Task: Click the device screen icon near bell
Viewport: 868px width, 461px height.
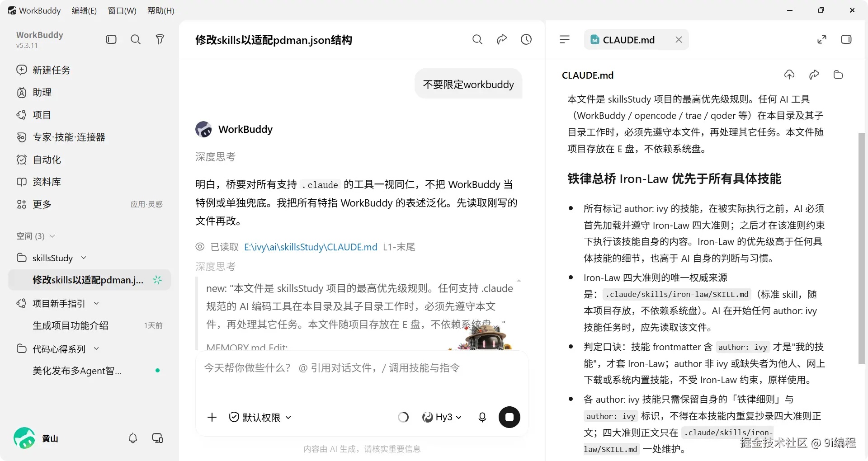Action: pyautogui.click(x=157, y=438)
